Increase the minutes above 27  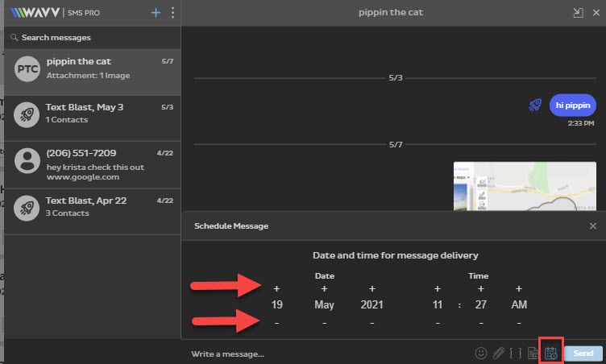(481, 288)
